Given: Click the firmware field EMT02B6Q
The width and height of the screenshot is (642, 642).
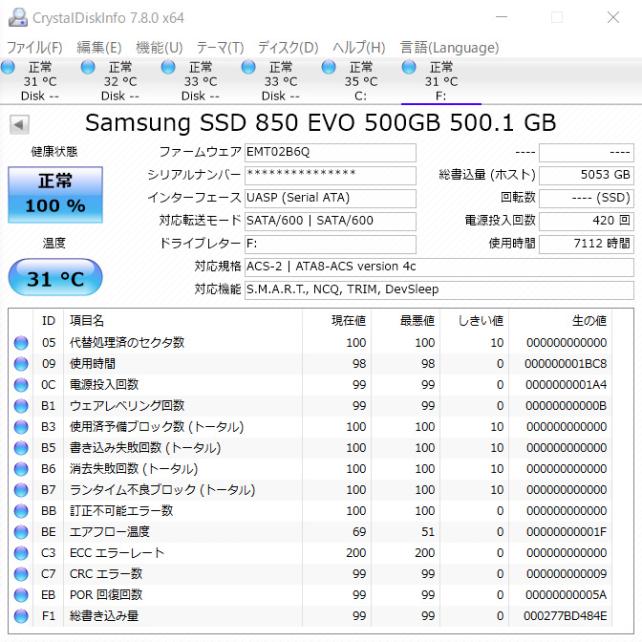Looking at the screenshot, I should [x=330, y=152].
